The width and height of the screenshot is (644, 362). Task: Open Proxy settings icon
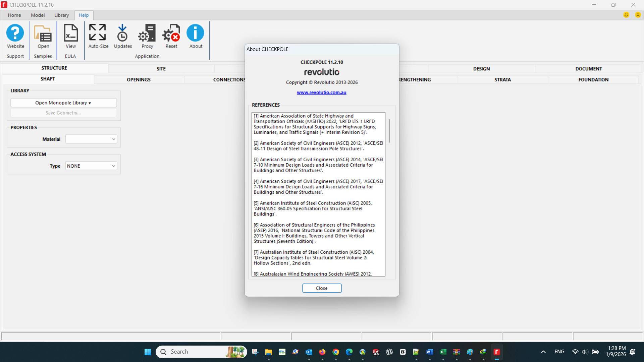coord(147,33)
